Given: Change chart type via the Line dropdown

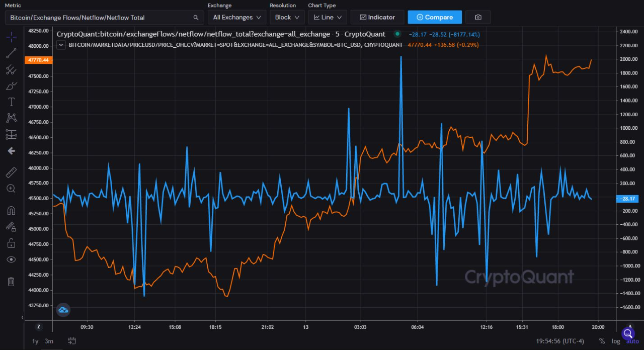Looking at the screenshot, I should click(x=327, y=17).
